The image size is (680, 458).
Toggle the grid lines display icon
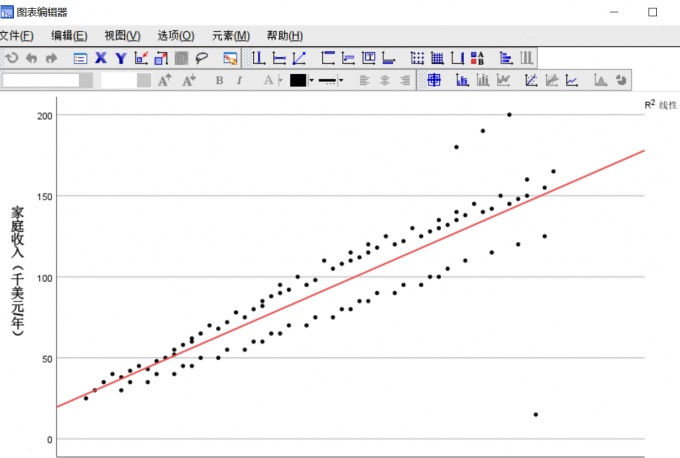(x=418, y=58)
